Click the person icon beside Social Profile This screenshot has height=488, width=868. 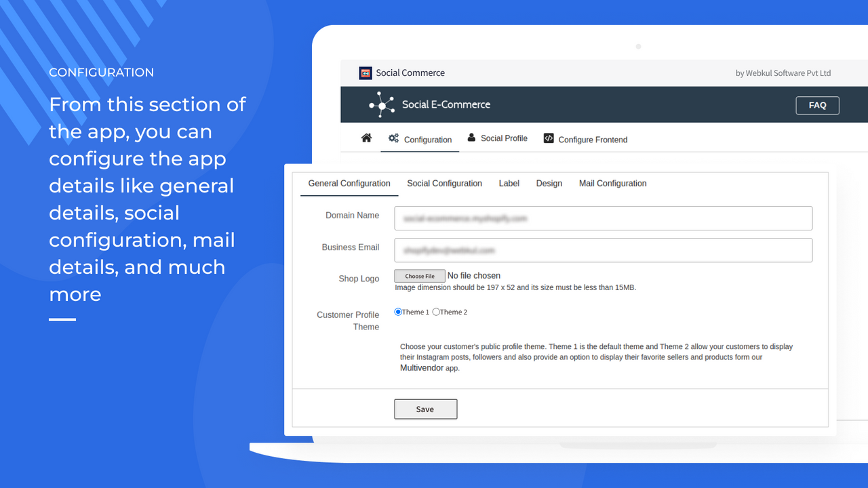[x=471, y=138]
